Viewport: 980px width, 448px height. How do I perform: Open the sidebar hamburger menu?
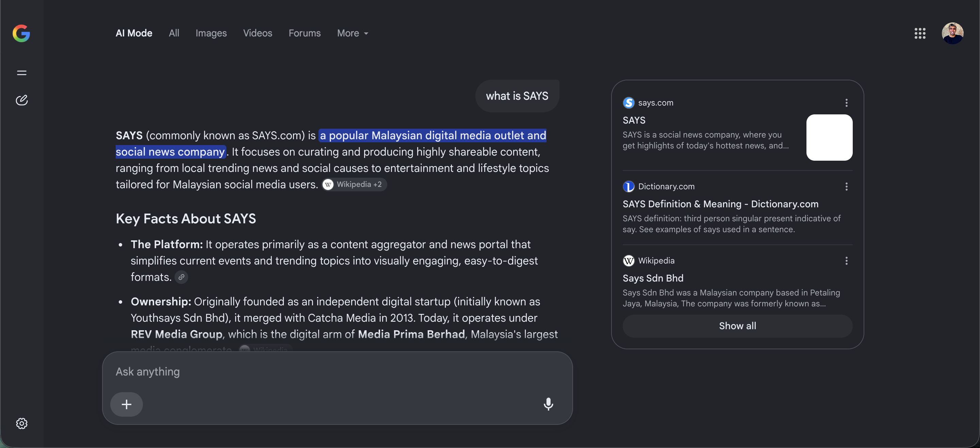tap(22, 73)
